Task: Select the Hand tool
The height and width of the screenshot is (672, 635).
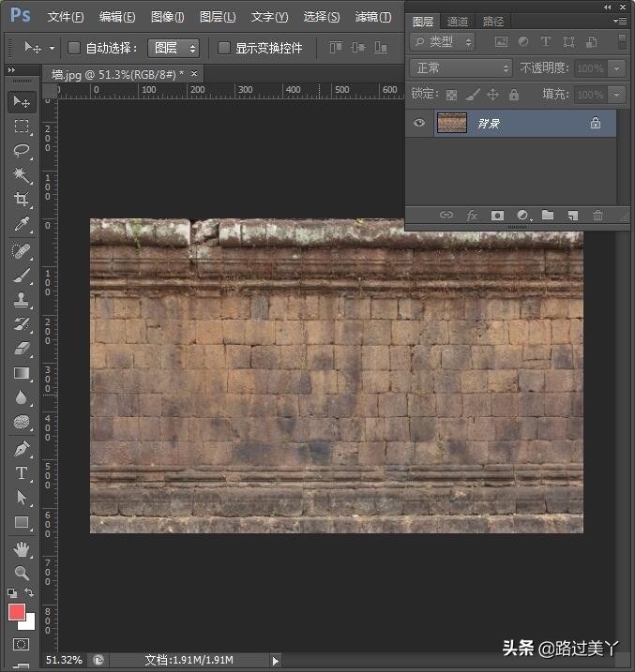Action: (22, 549)
